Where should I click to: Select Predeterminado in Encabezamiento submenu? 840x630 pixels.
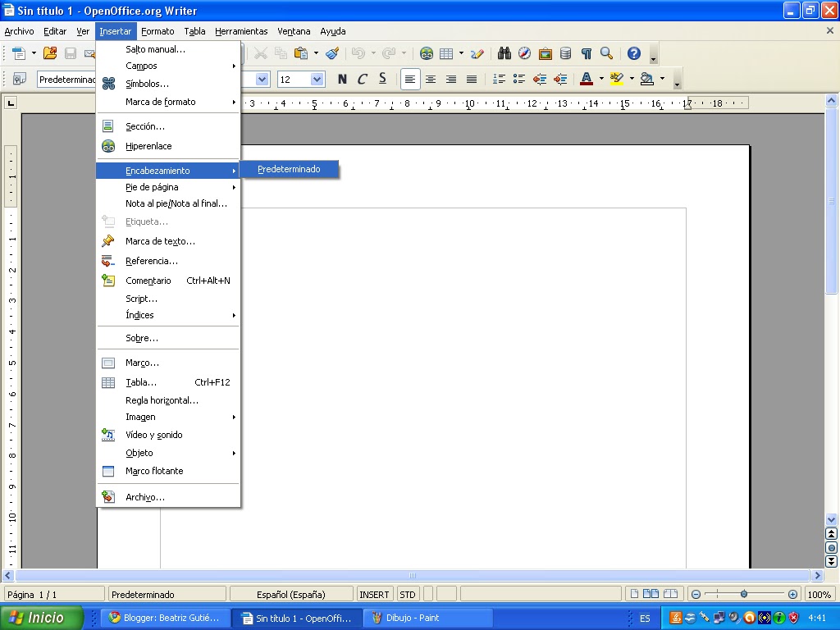[289, 169]
